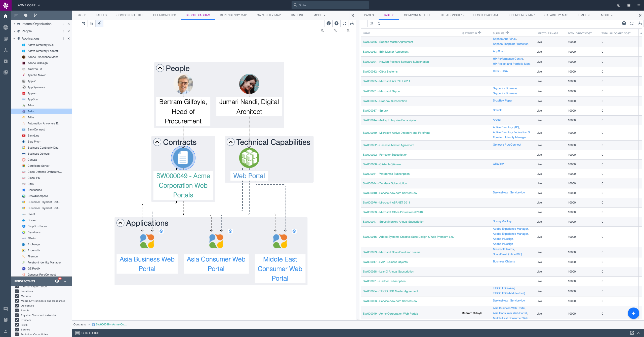The height and width of the screenshot is (337, 644).
Task: Expand the Contracts section in diagram
Action: pyautogui.click(x=158, y=142)
